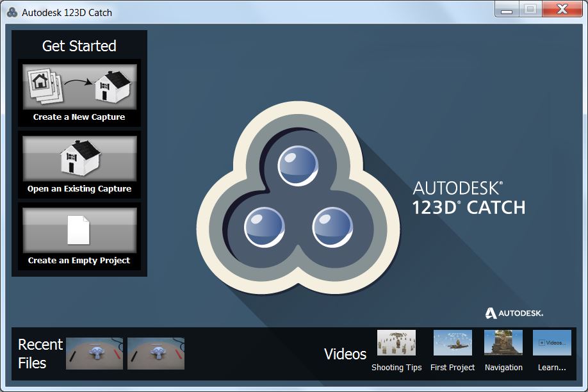Open the second recent file thumbnail

tap(156, 354)
